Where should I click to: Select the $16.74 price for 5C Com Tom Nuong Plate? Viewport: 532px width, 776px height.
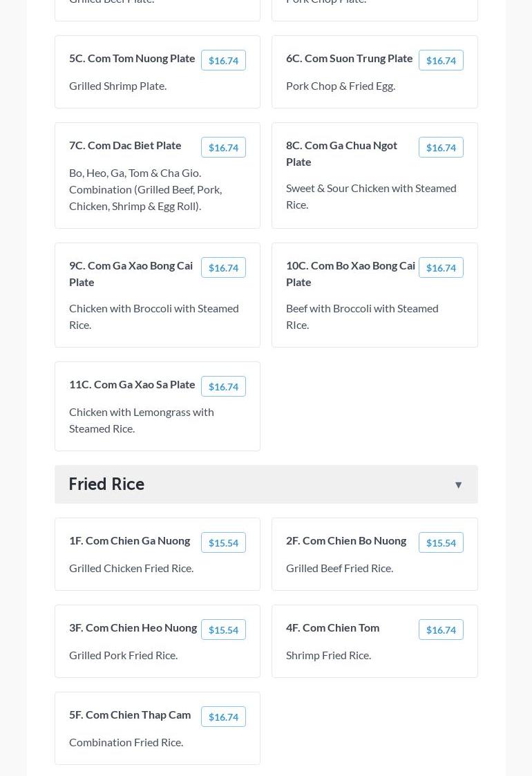(223, 60)
